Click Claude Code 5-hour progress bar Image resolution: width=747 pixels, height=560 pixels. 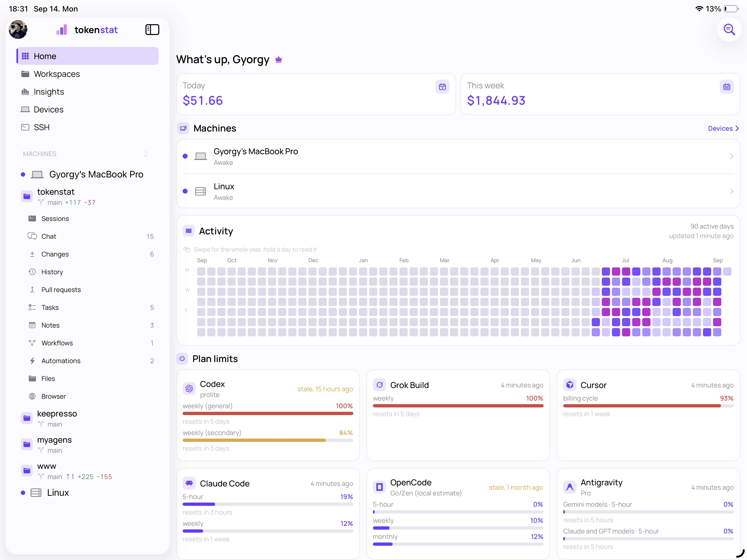268,504
